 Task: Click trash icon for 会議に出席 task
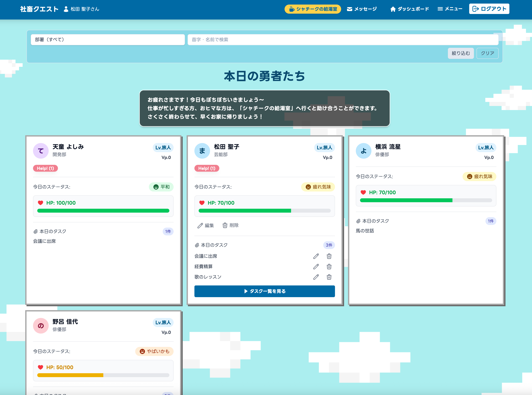(x=329, y=256)
